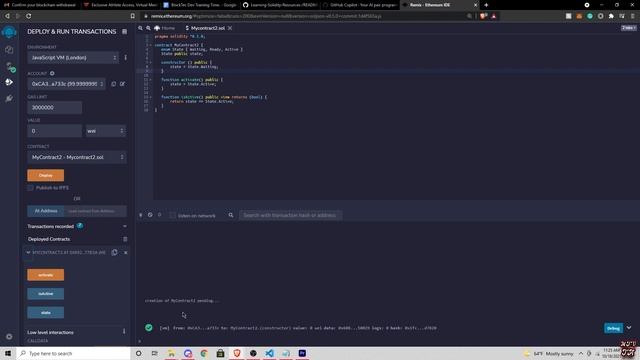
Task: Click the Value amount input field
Action: coord(55,131)
